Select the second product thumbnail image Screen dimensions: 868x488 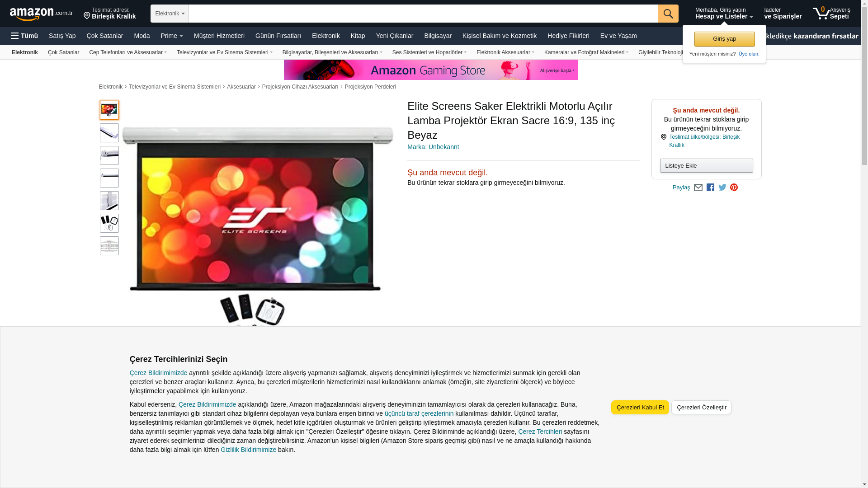pyautogui.click(x=109, y=133)
